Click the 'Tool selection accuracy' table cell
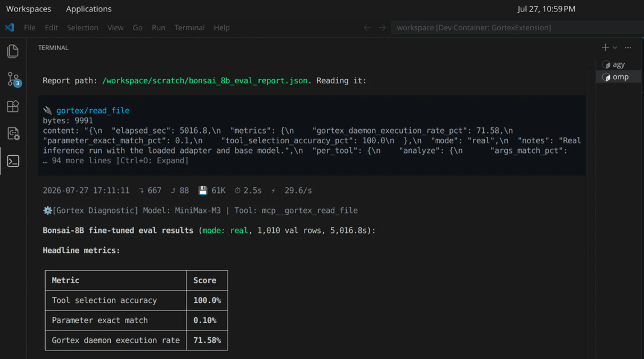Screen dimensions: 644x359 (x=116, y=300)
